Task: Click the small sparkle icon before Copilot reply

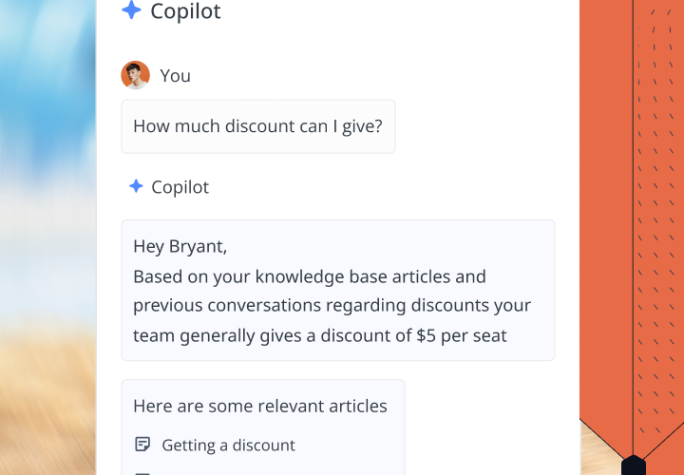Action: (x=136, y=186)
